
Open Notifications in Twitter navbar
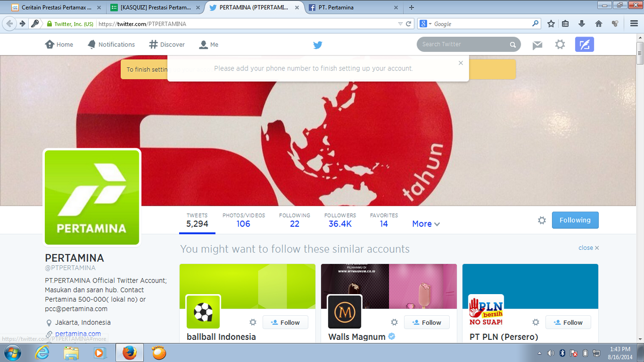[x=111, y=44]
